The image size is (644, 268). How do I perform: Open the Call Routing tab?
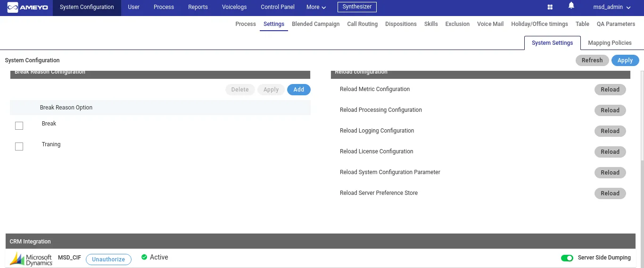point(363,24)
